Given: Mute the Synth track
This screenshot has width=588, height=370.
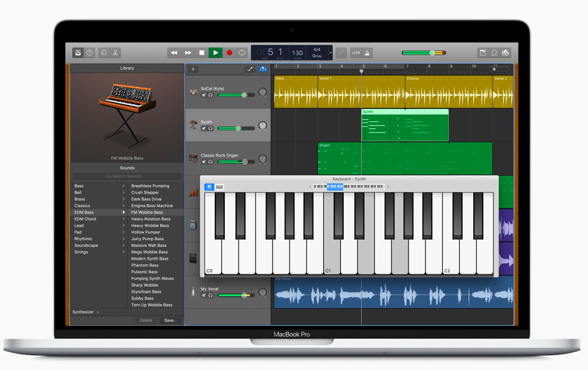Looking at the screenshot, I should 204,128.
